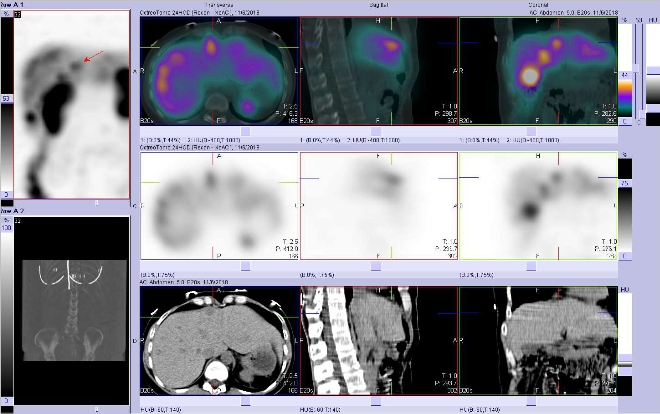This screenshot has height=414, width=660.
Task: Click the fusion color palette bar
Action: click(x=625, y=98)
